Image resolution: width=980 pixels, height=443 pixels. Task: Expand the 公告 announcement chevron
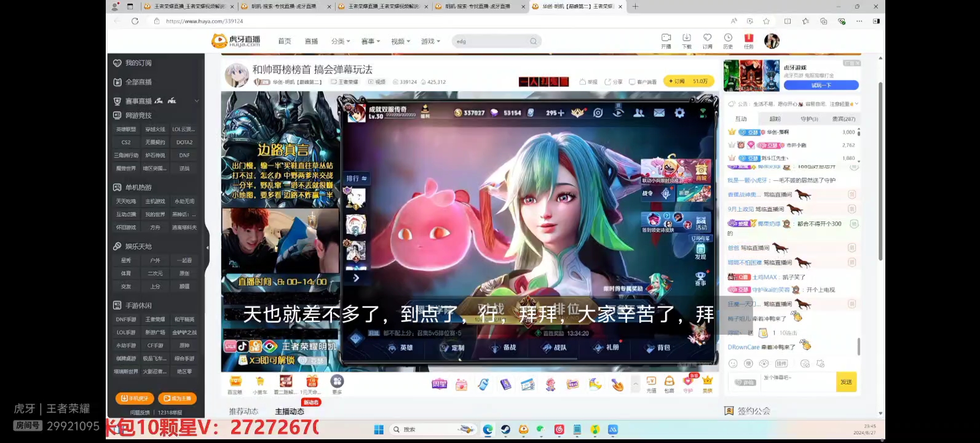tap(856, 104)
